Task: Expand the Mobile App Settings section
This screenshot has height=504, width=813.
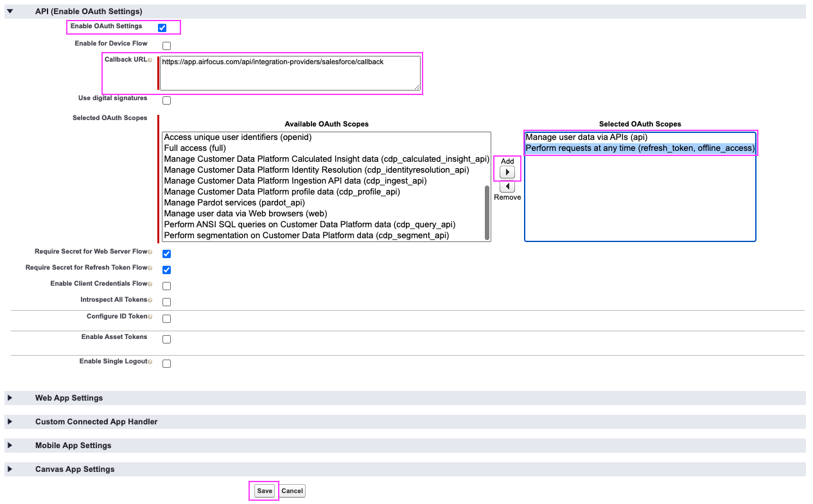Action: point(11,445)
